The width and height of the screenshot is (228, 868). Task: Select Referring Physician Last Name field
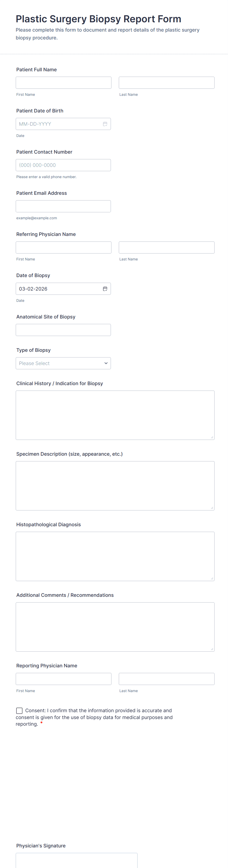[166, 247]
